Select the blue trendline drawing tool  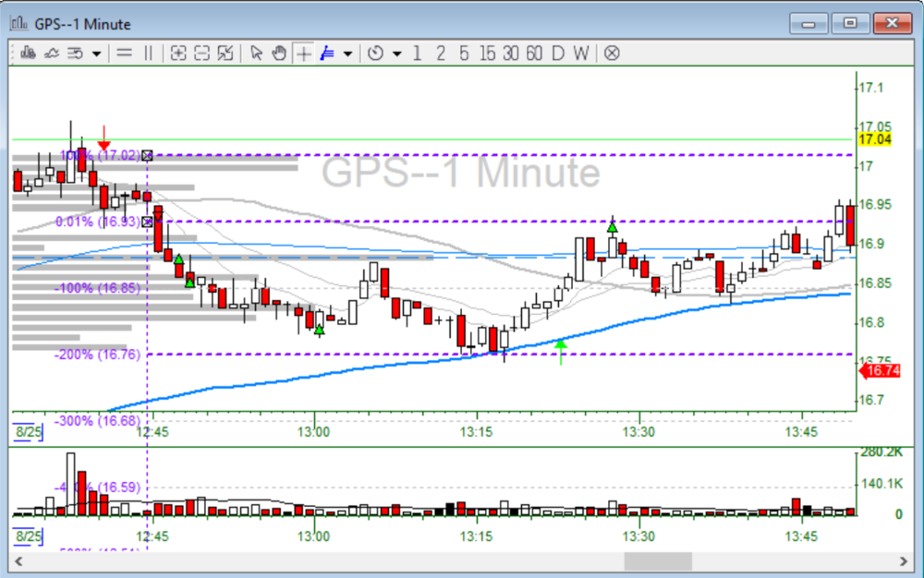click(x=325, y=54)
